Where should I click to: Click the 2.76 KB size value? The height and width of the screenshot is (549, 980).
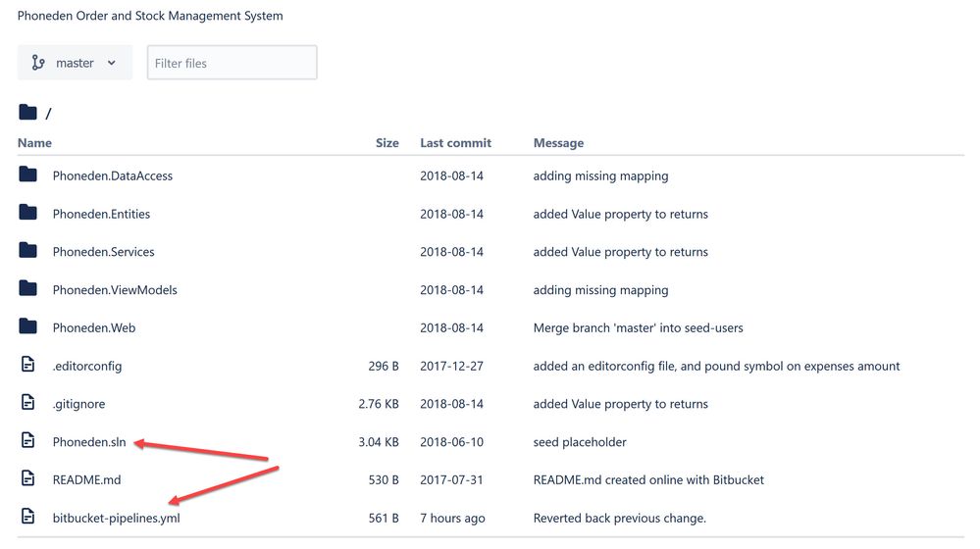(379, 405)
